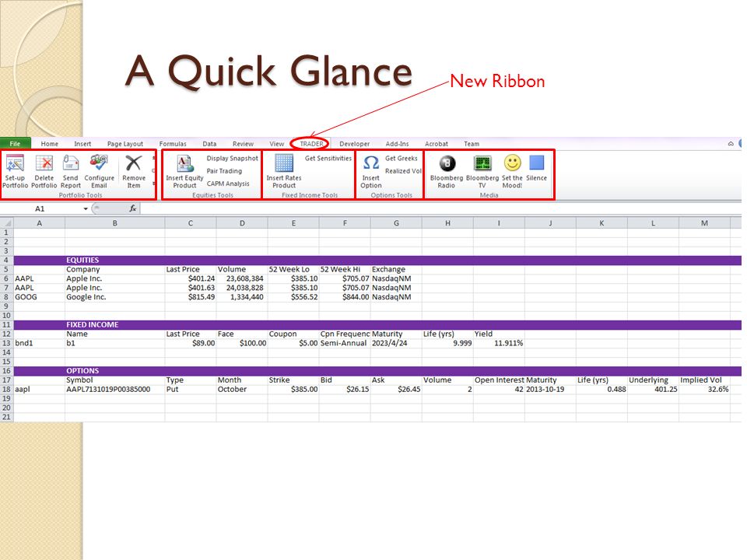Screen dimensions: 747x560
Task: Switch to the Data tab
Action: click(209, 144)
